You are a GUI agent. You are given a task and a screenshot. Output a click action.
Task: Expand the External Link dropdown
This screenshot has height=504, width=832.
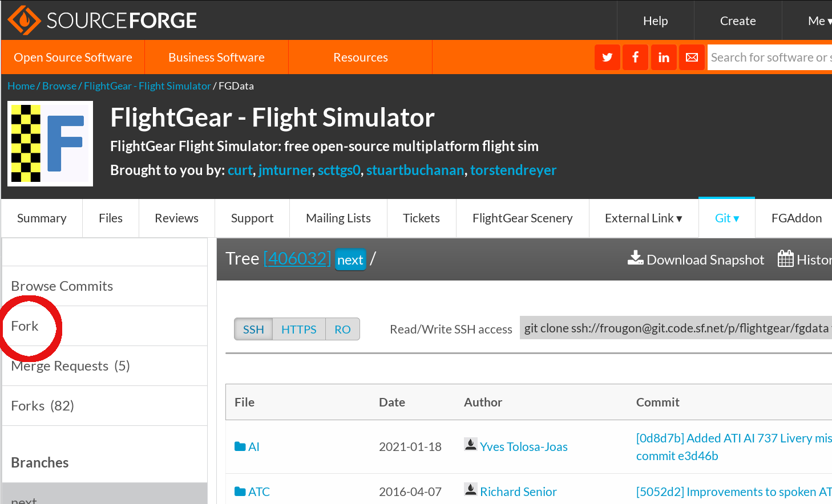644,218
